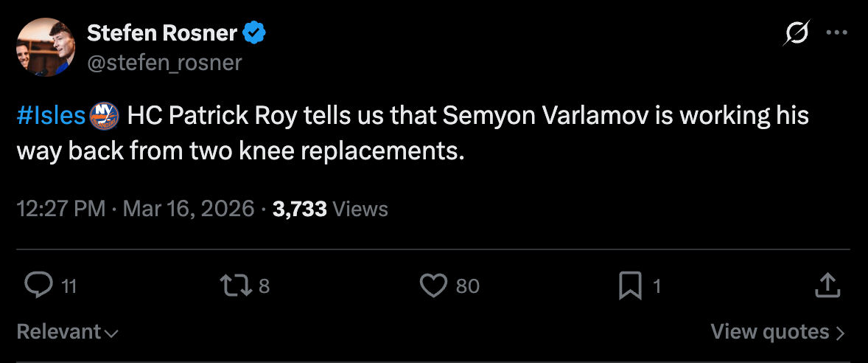Click the 80 likes count

pyautogui.click(x=467, y=286)
